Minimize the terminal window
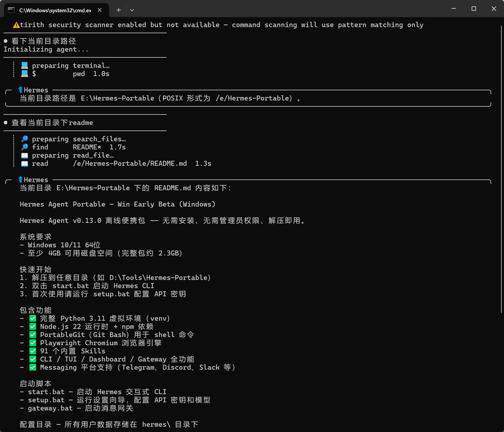The image size is (504, 432). tap(454, 8)
